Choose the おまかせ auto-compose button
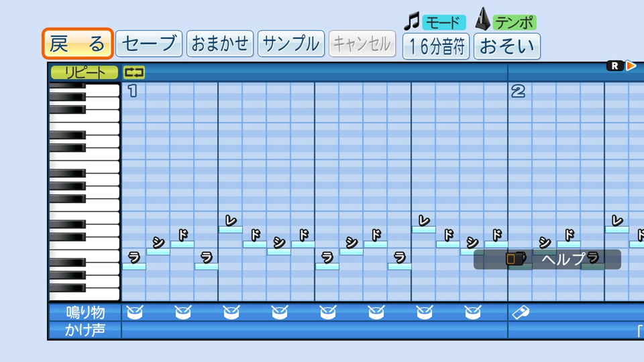644x362 pixels. 220,44
